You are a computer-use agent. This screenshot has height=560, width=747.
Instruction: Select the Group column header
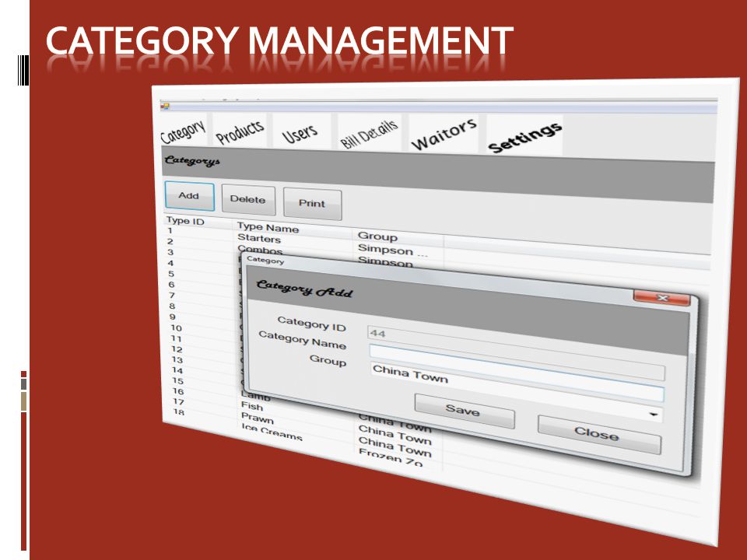point(377,236)
